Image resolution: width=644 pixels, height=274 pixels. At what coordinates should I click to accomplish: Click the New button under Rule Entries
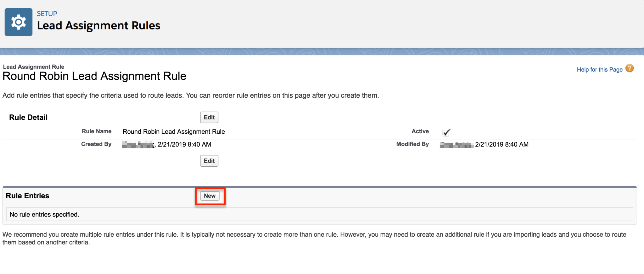[x=210, y=196]
